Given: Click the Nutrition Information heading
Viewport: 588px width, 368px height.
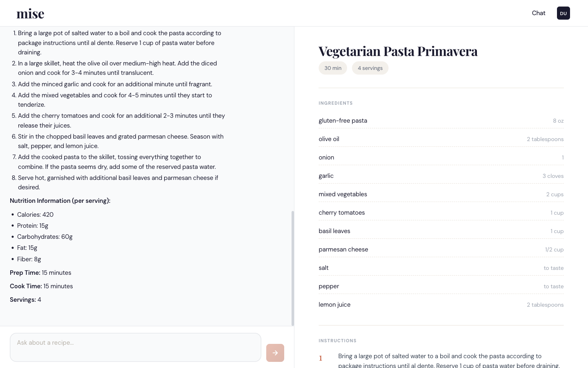Looking at the screenshot, I should (60, 201).
